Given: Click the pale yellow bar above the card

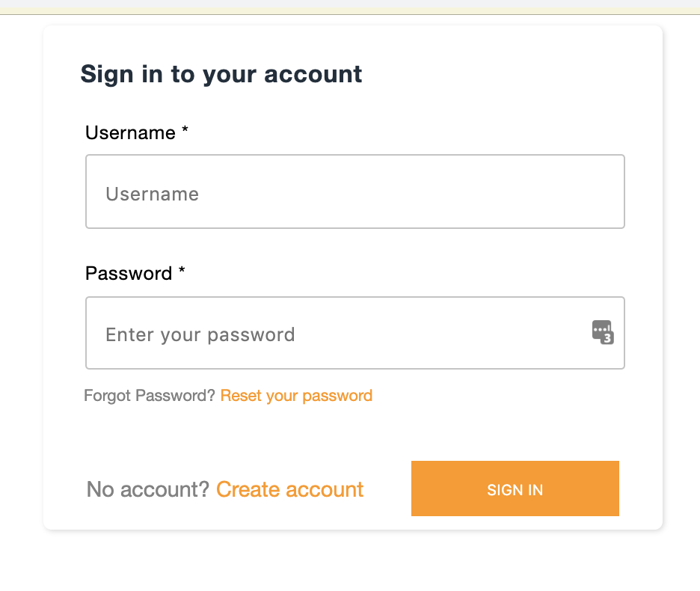Looking at the screenshot, I should click(350, 11).
